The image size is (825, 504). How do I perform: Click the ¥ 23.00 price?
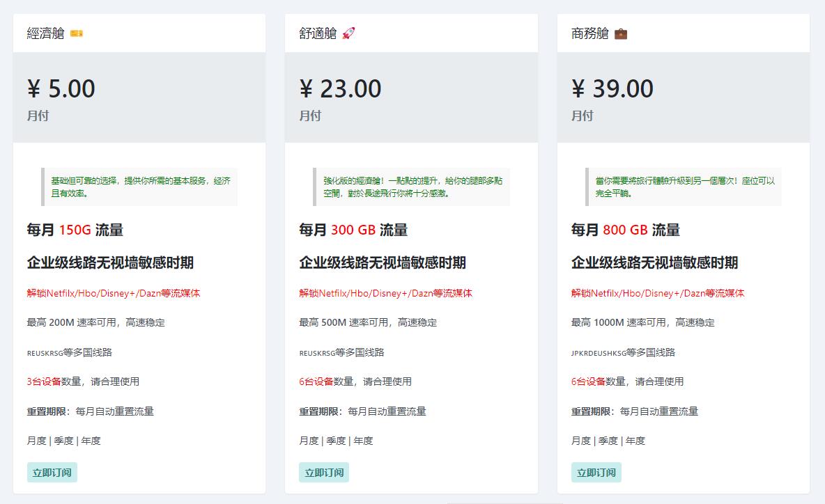coord(341,89)
